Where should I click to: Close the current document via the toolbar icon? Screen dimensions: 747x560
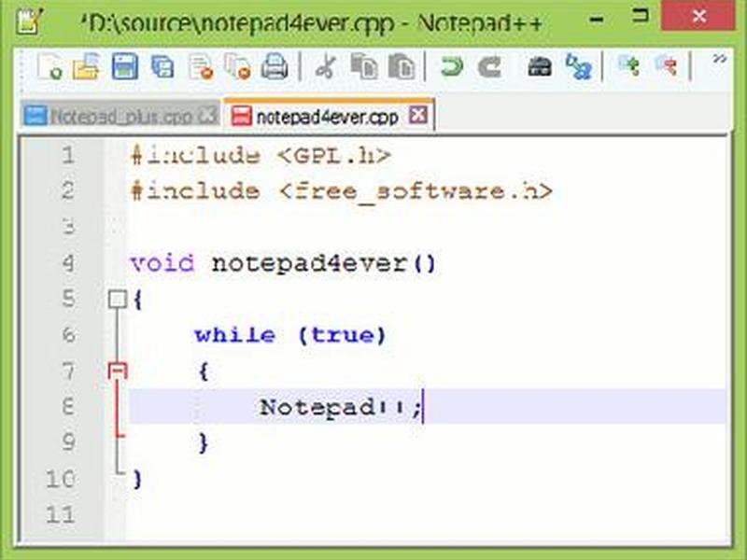point(201,66)
